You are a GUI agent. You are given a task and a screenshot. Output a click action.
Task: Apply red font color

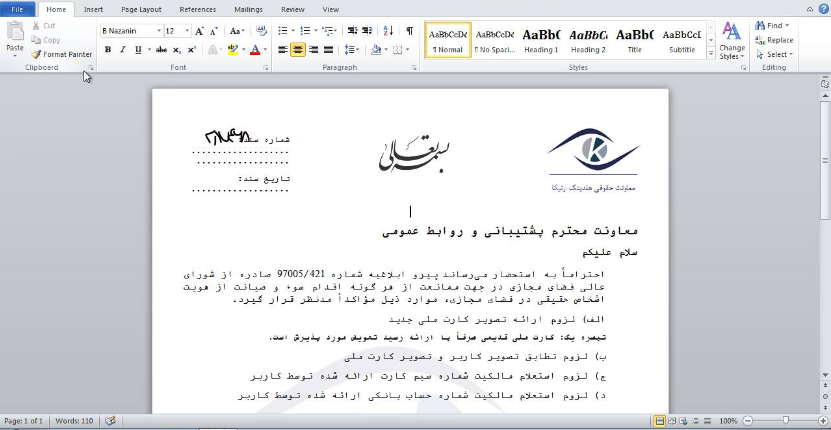tap(255, 50)
